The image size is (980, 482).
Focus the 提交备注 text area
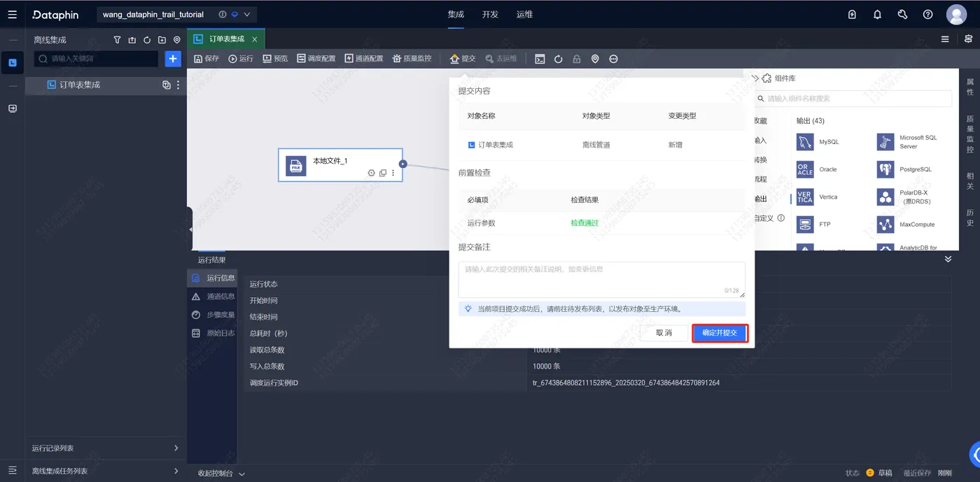click(601, 279)
